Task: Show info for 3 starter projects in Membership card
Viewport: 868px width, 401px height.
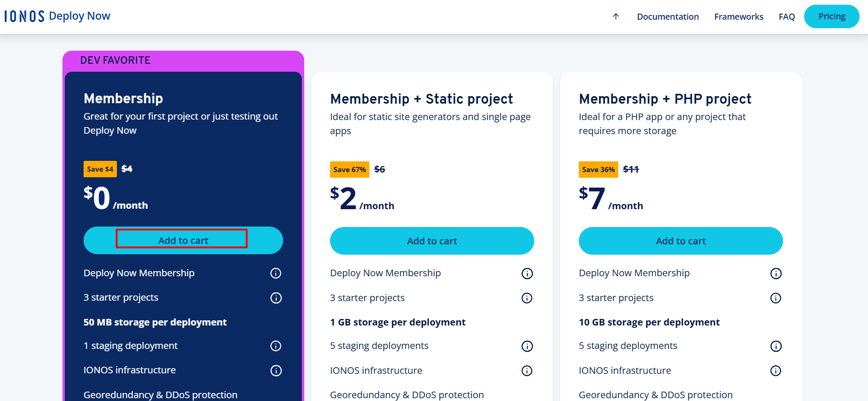Action: pos(276,298)
